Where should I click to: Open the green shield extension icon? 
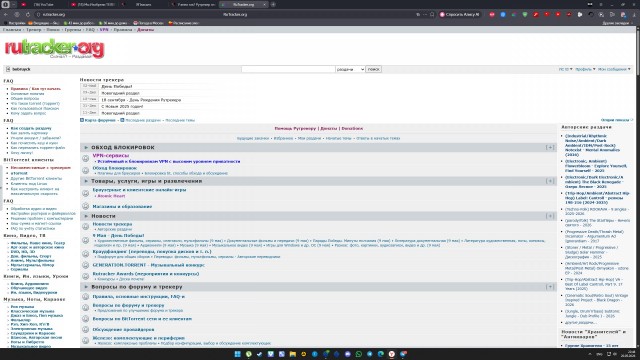(525, 14)
